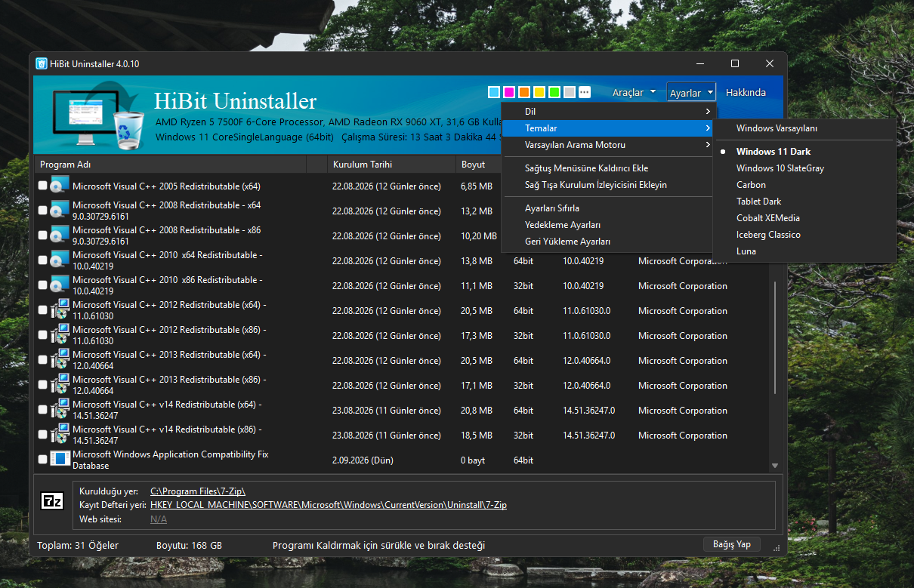Apply the Windows 10 SlateGray theme
This screenshot has width=914, height=588.
(804, 168)
